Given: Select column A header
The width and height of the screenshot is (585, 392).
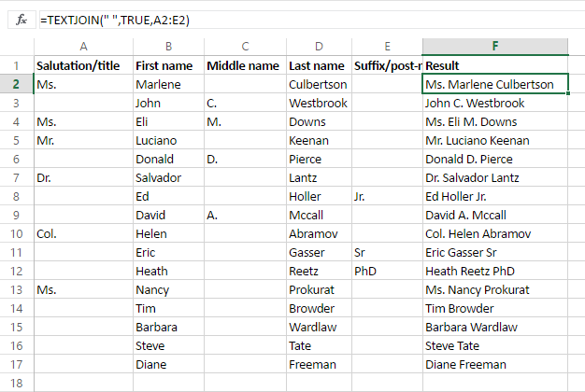Looking at the screenshot, I should pos(83,47).
